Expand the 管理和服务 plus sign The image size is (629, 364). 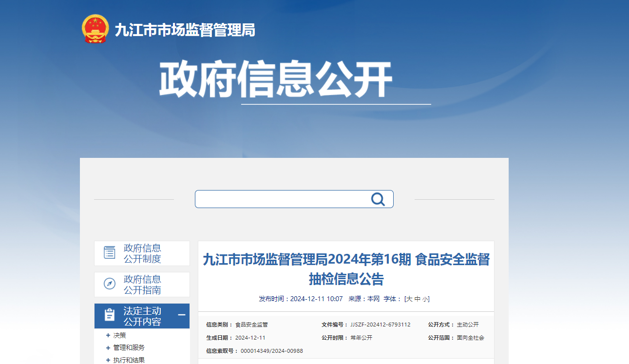[108, 348]
